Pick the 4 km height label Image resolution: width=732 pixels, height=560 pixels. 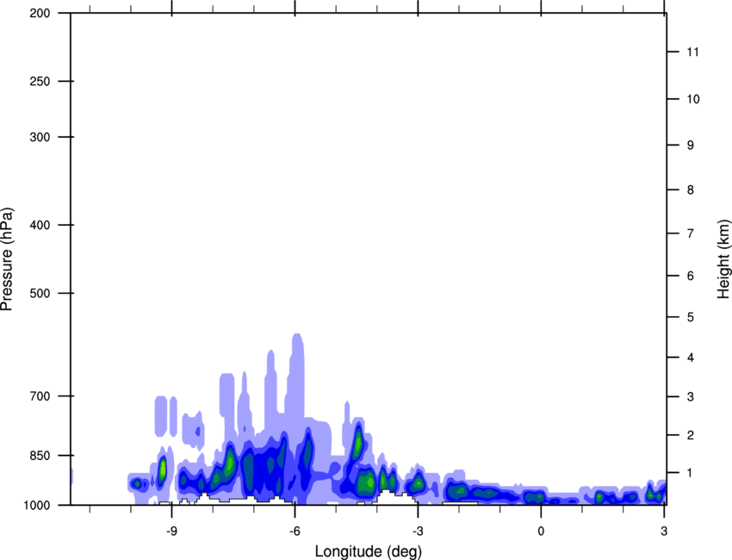pyautogui.click(x=691, y=358)
